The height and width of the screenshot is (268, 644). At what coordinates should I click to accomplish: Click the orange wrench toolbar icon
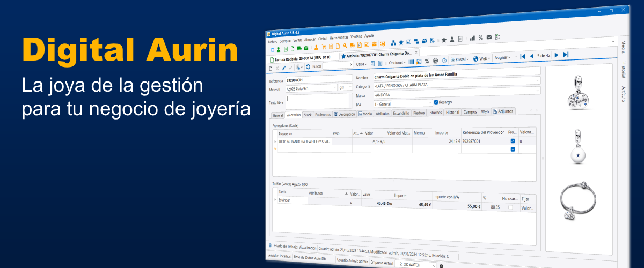click(x=345, y=46)
